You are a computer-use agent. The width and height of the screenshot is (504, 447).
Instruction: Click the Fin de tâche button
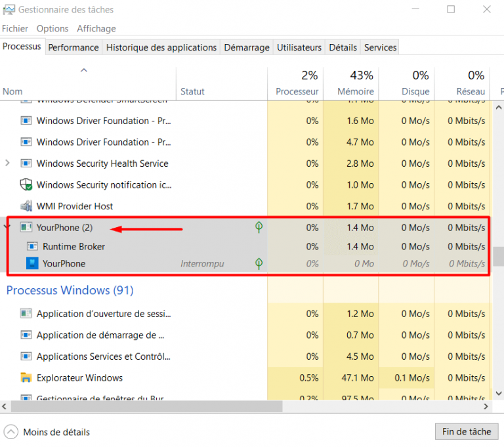(x=467, y=431)
